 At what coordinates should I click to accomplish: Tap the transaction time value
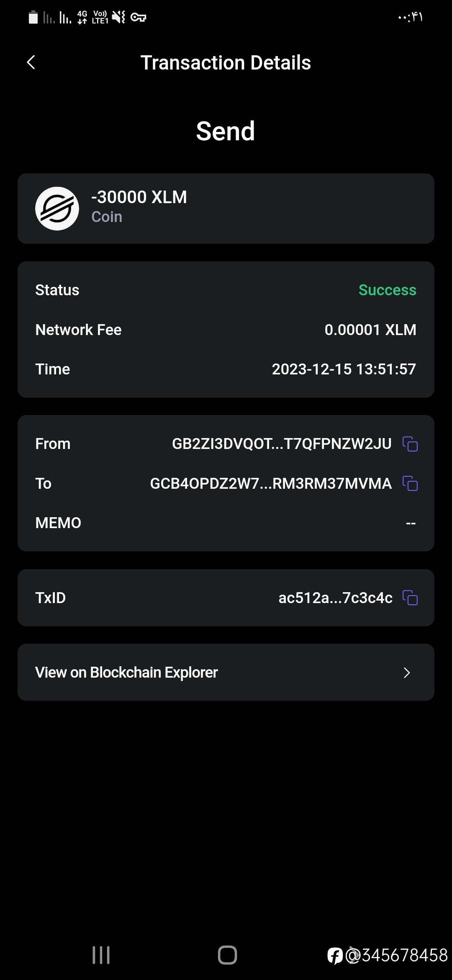(x=344, y=369)
